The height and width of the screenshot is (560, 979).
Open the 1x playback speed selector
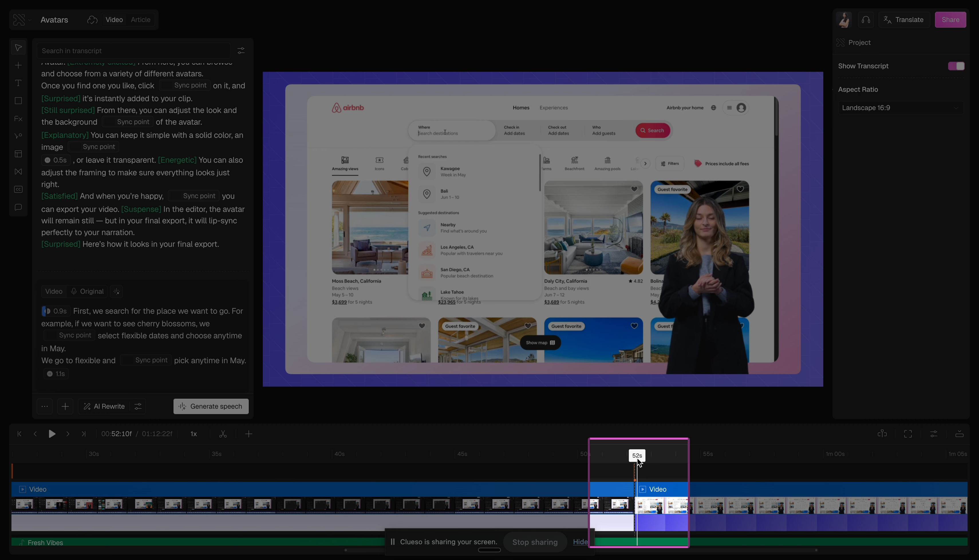[x=194, y=434]
